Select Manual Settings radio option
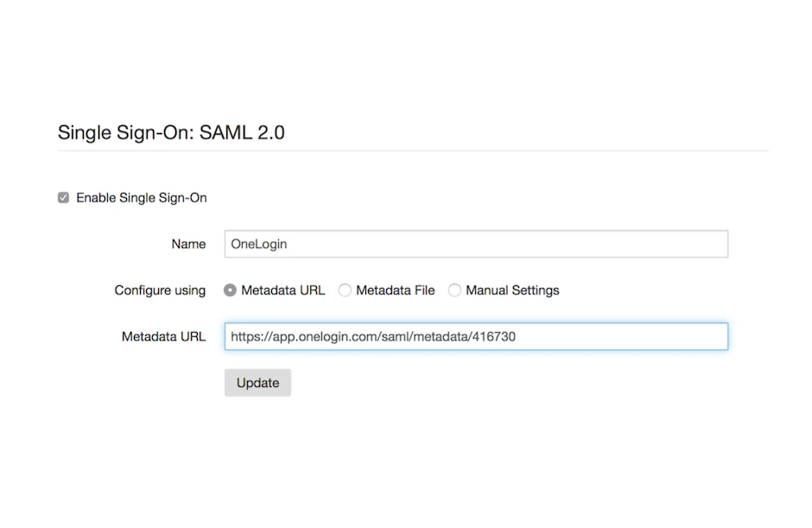Viewport: 812px width, 528px height. point(454,290)
